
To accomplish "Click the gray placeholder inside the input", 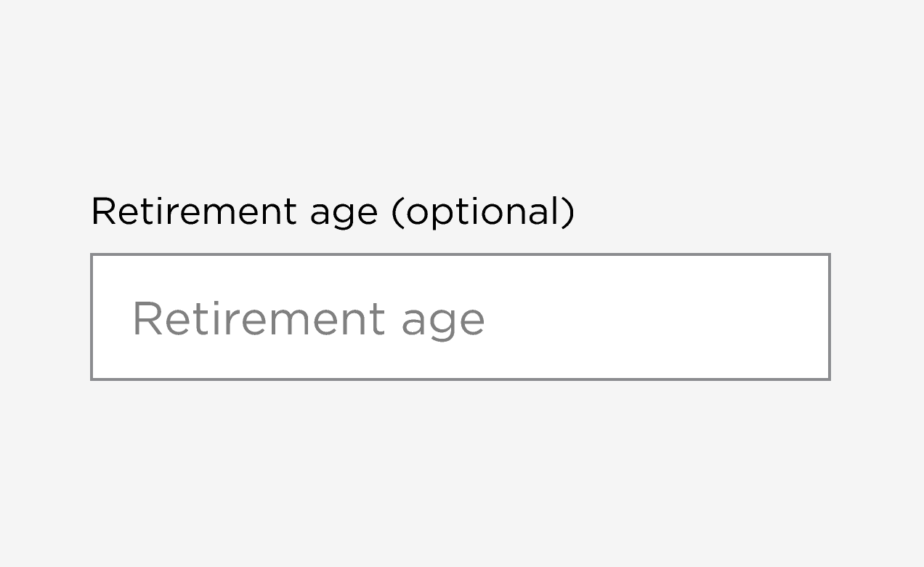I will [x=308, y=318].
